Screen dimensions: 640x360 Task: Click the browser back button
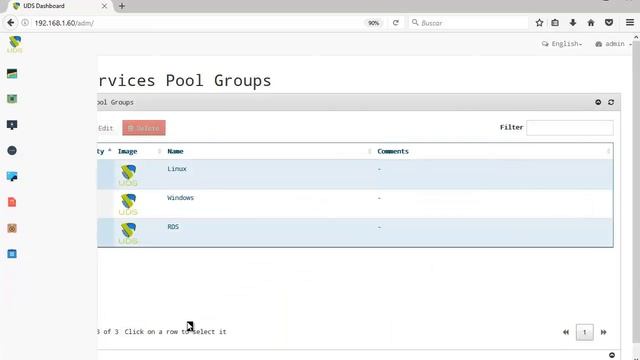point(11,23)
